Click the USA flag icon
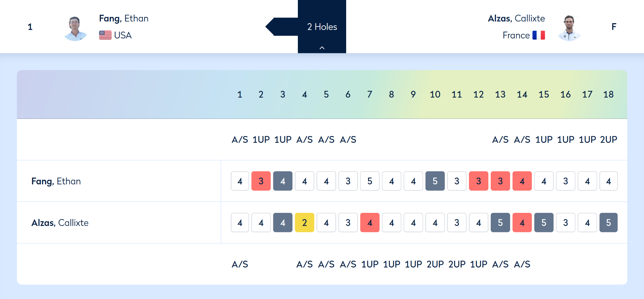The image size is (644, 299). click(x=105, y=35)
